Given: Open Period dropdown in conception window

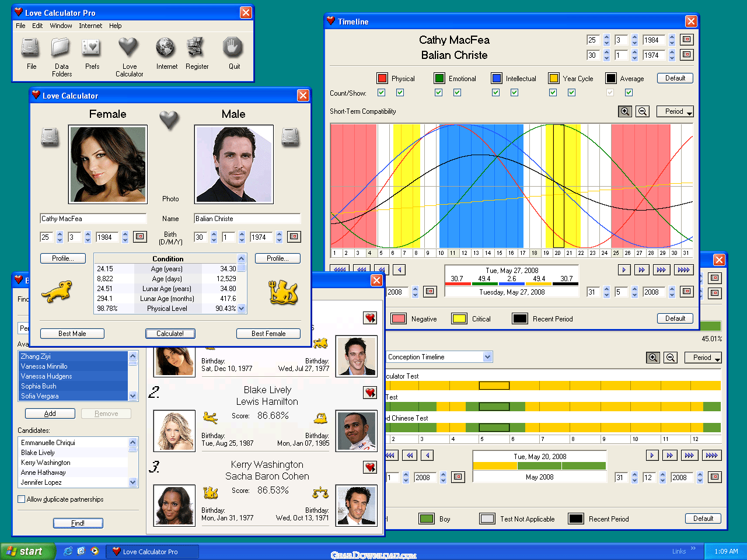Looking at the screenshot, I should point(703,358).
